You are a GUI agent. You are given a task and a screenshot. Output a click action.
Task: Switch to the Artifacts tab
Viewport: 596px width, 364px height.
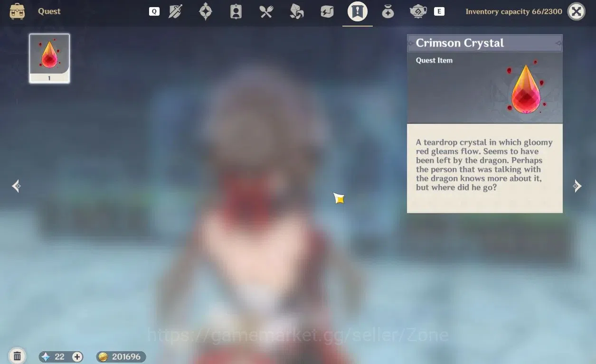205,11
